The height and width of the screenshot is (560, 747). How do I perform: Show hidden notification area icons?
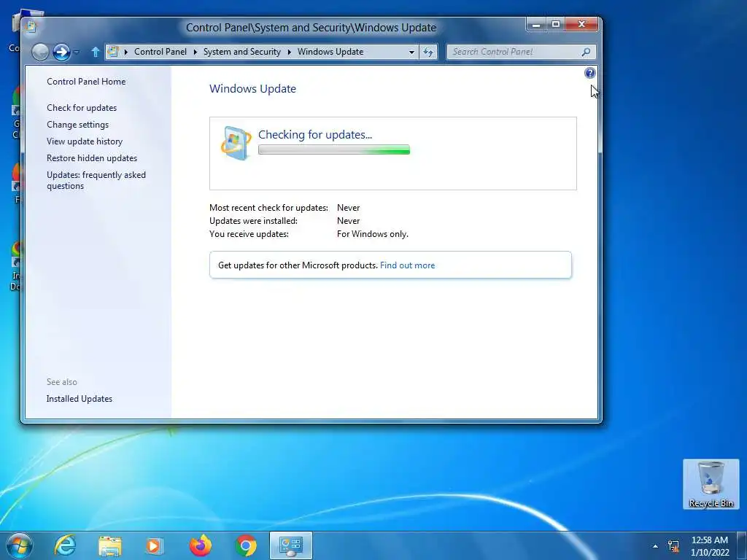pyautogui.click(x=655, y=546)
